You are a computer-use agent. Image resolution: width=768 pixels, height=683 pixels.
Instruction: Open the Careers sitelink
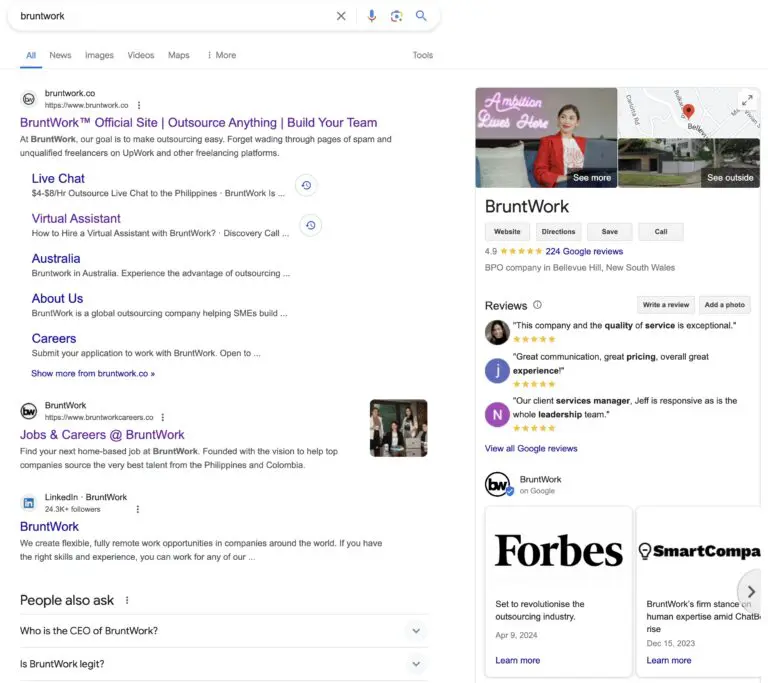(x=54, y=339)
